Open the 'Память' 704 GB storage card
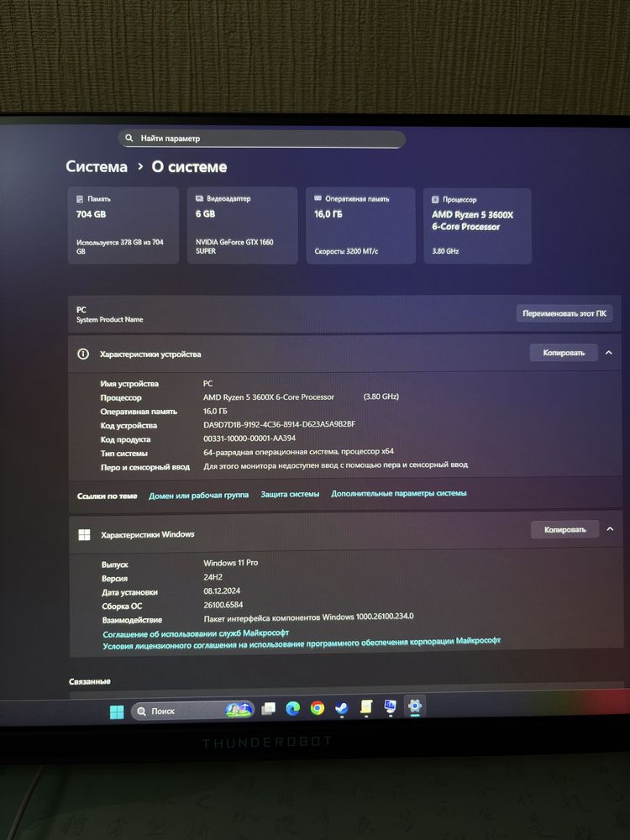 click(x=123, y=225)
